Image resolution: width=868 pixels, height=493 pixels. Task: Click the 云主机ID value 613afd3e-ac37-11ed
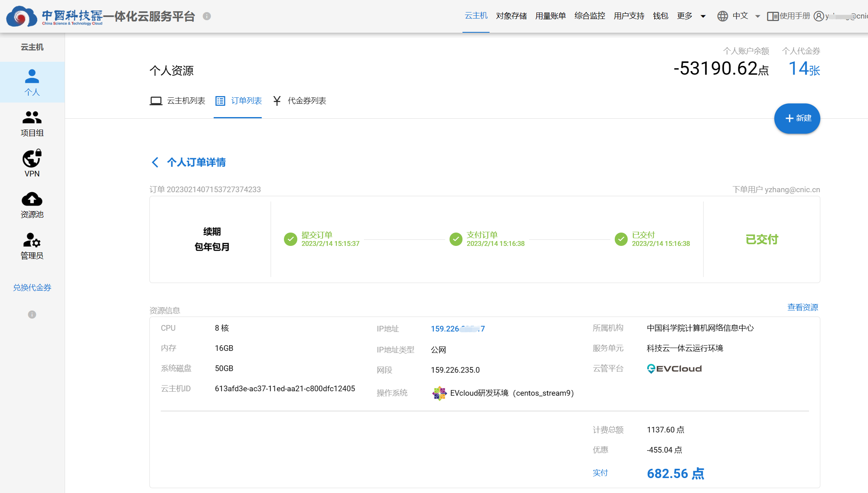coord(285,389)
